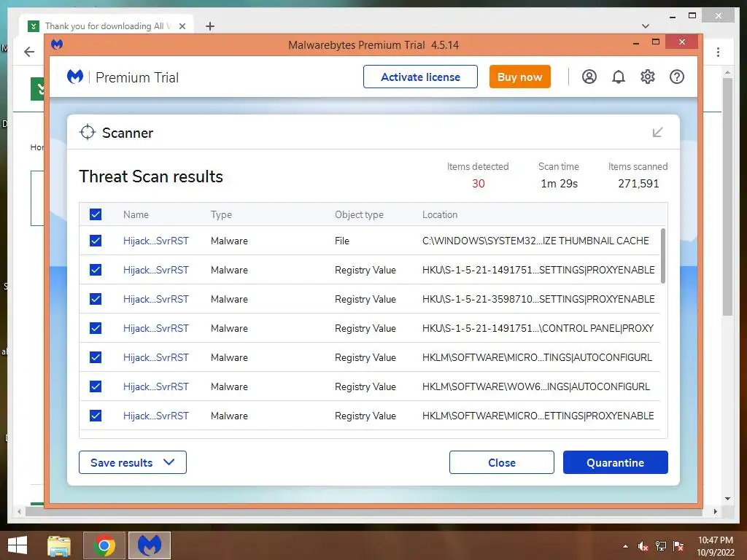This screenshot has width=747, height=560.
Task: Click the network tray icon
Action: pos(661,546)
